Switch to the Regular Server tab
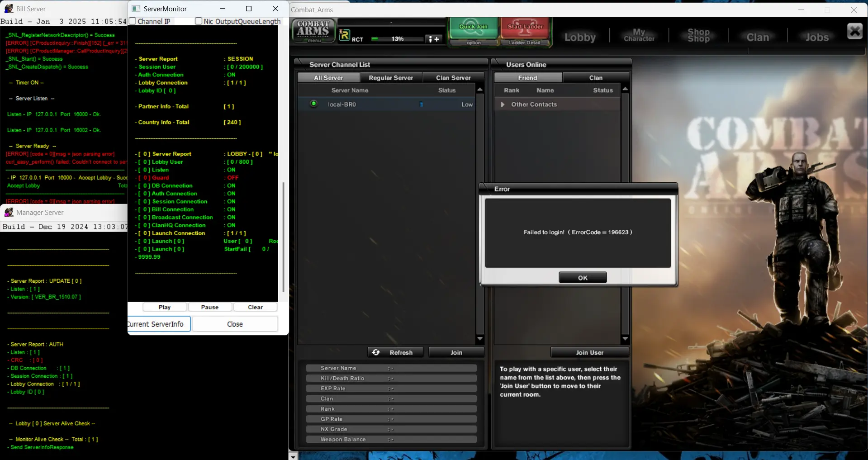The width and height of the screenshot is (868, 460). point(391,78)
